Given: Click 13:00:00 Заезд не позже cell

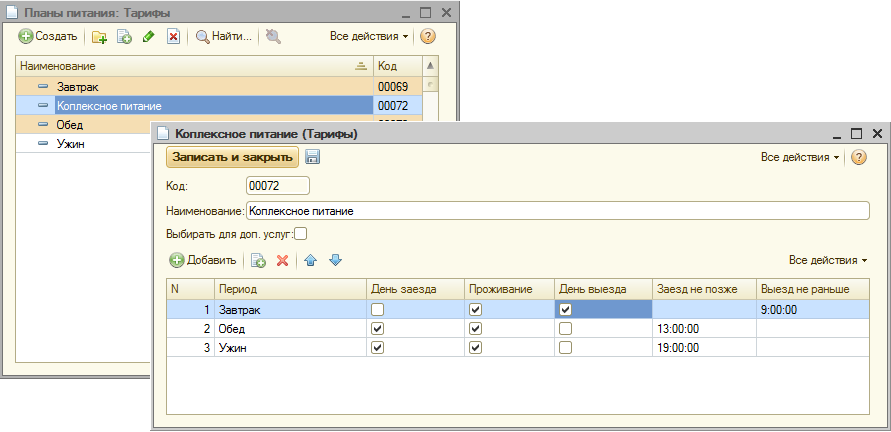Looking at the screenshot, I should pyautogui.click(x=704, y=329).
